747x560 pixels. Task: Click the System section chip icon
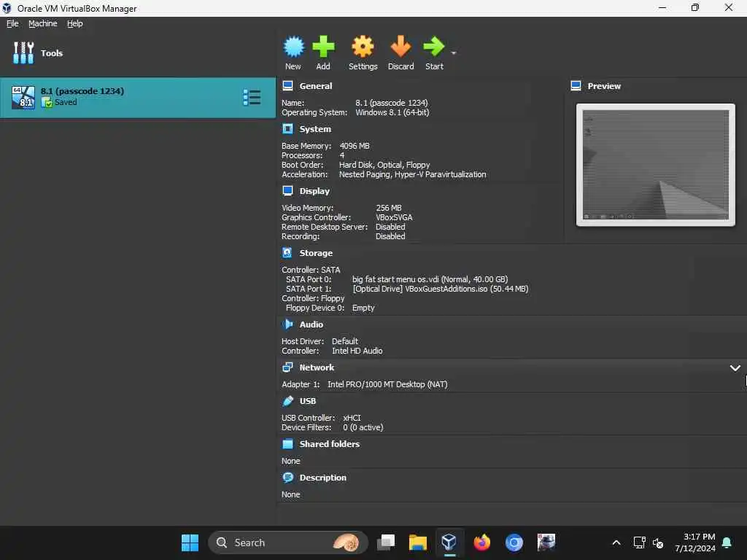(x=287, y=128)
